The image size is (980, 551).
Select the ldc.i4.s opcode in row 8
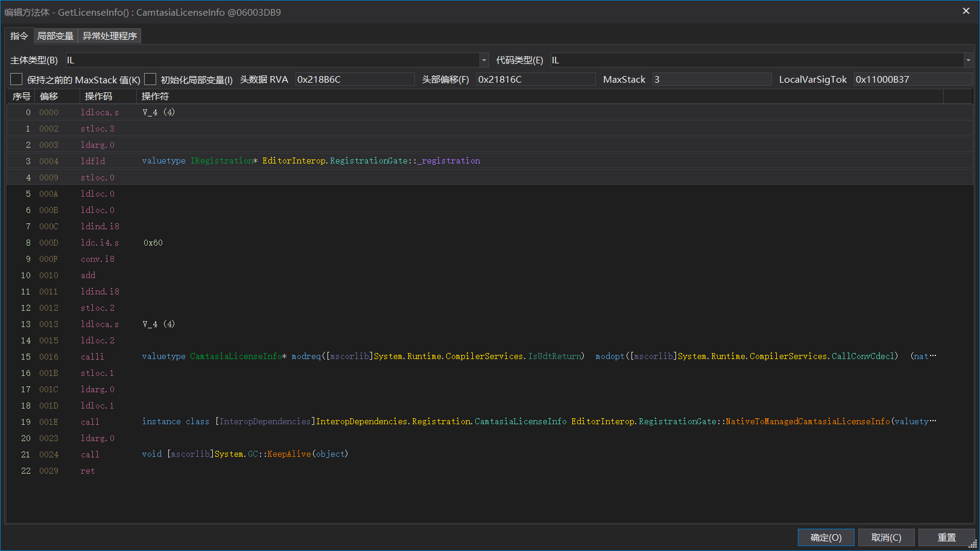[x=100, y=243]
